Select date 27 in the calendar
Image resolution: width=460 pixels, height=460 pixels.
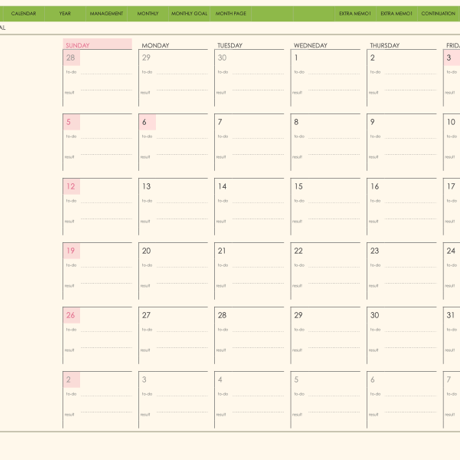[x=146, y=315]
